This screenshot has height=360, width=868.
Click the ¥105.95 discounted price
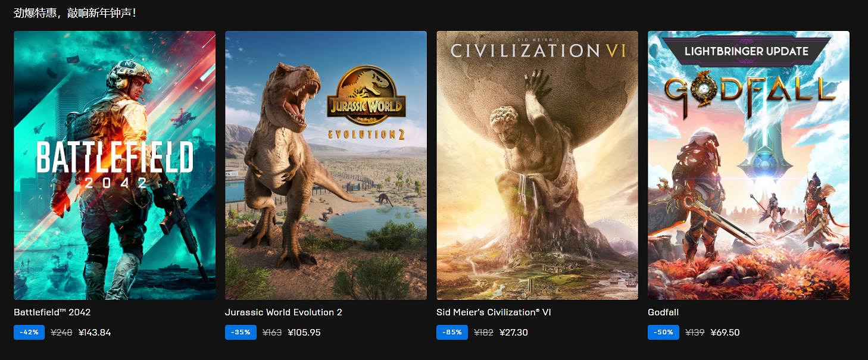[304, 333]
